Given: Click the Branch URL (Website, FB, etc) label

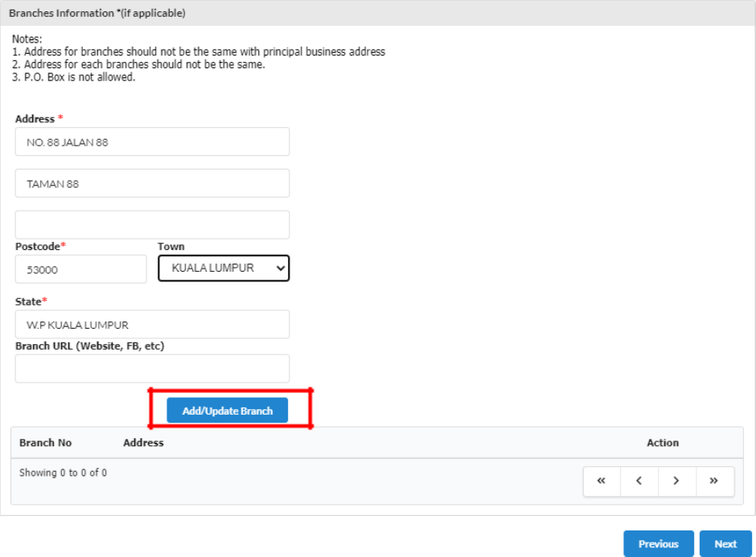Looking at the screenshot, I should click(x=90, y=346).
